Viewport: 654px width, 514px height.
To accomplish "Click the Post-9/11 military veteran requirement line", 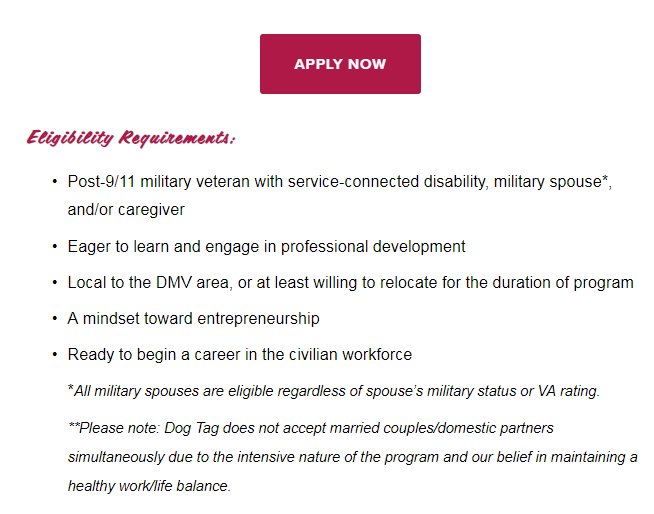I will (x=339, y=183).
